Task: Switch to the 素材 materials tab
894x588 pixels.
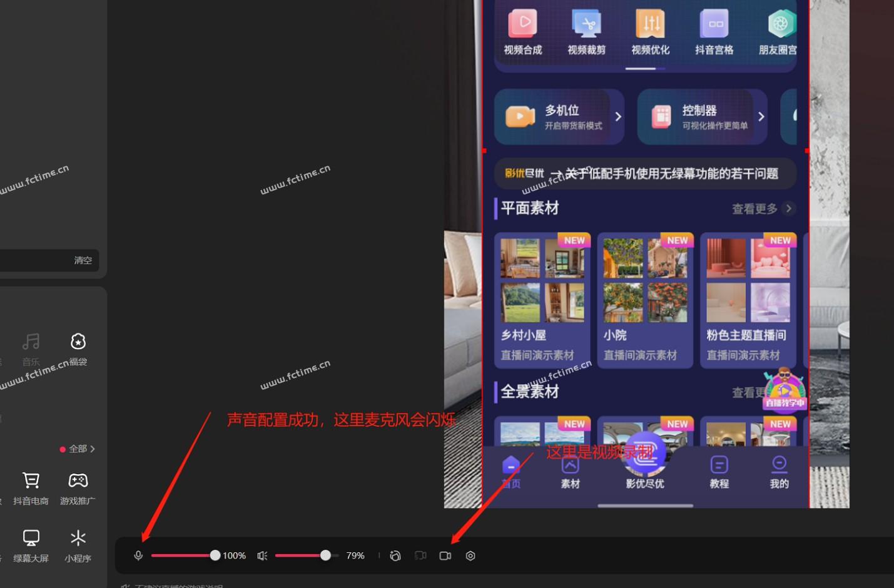Action: click(x=570, y=474)
